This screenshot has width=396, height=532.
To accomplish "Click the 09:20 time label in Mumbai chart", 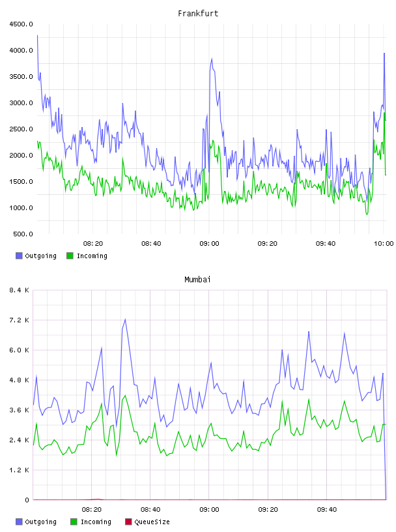I will 268,510.
